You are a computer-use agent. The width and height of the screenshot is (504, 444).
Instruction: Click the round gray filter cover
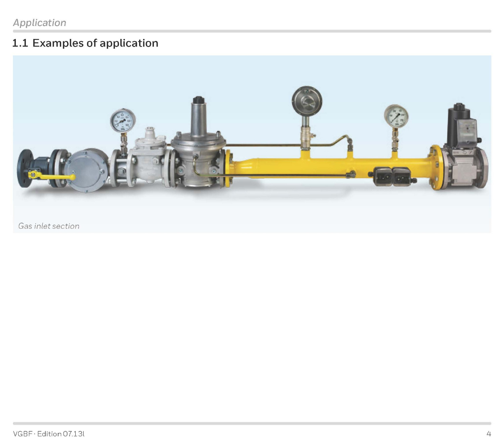point(86,170)
